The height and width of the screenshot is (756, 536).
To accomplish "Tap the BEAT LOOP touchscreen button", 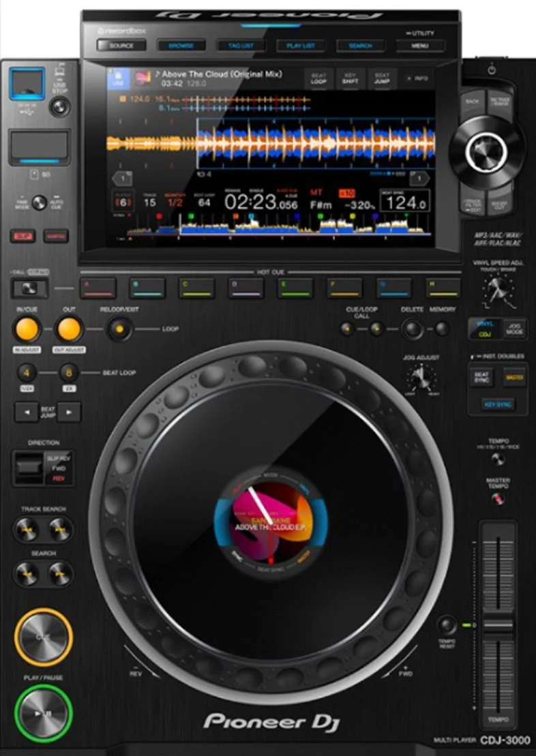I will point(319,78).
